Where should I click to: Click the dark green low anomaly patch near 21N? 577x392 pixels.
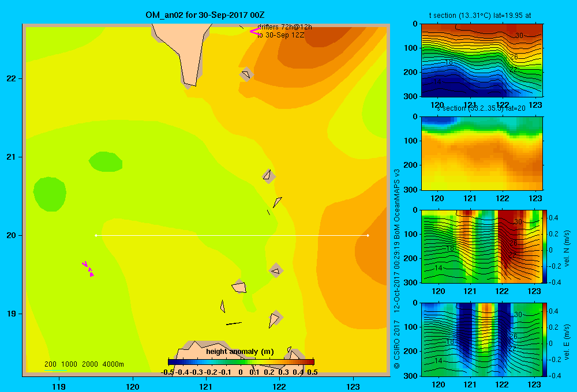point(106,162)
